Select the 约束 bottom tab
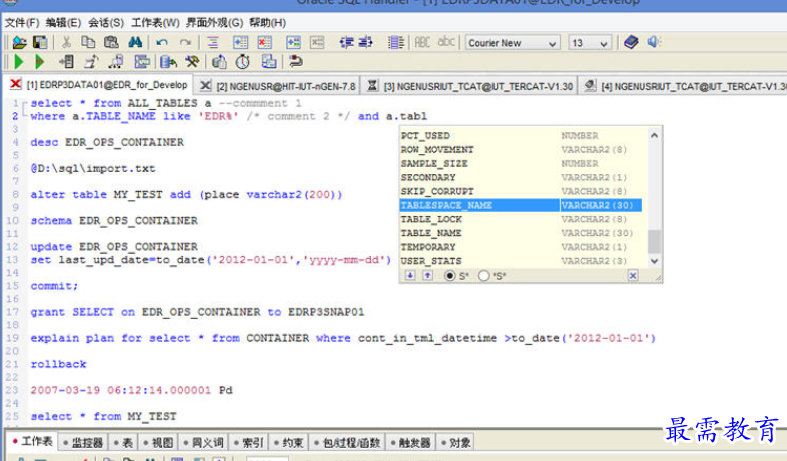 coord(288,442)
